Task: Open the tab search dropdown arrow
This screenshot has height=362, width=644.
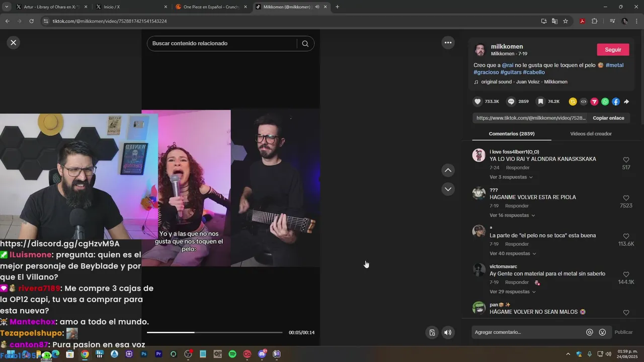Action: 7,7
